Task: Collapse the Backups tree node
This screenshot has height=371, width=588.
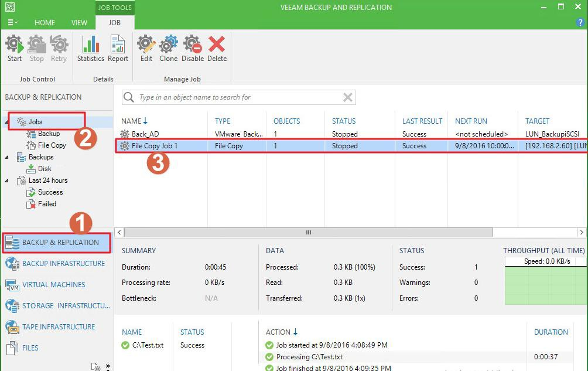Action: pyautogui.click(x=8, y=157)
